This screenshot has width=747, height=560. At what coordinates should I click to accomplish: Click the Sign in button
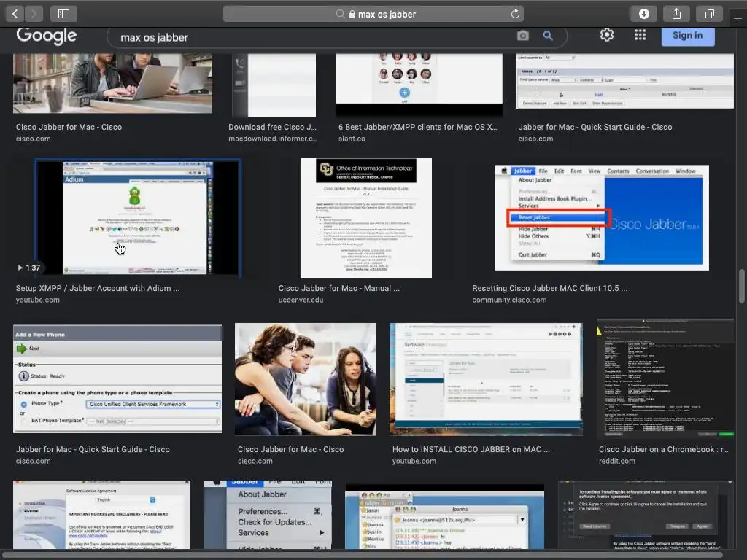[687, 36]
